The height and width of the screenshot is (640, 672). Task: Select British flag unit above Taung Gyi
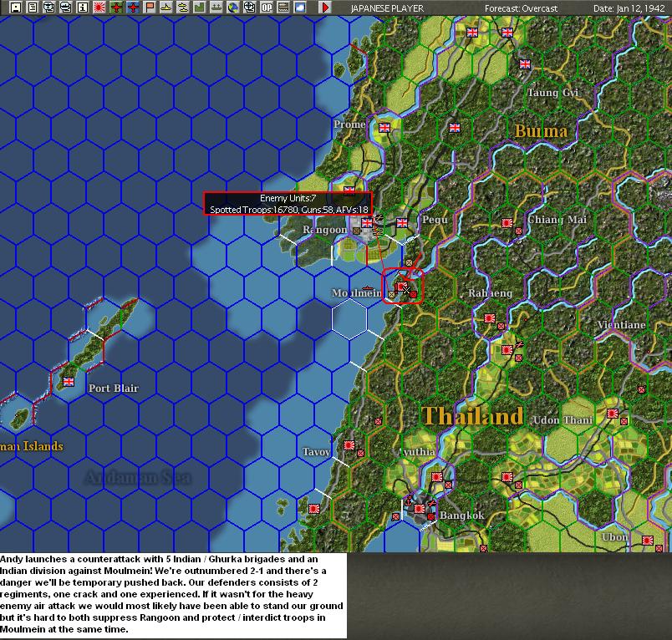tap(525, 64)
